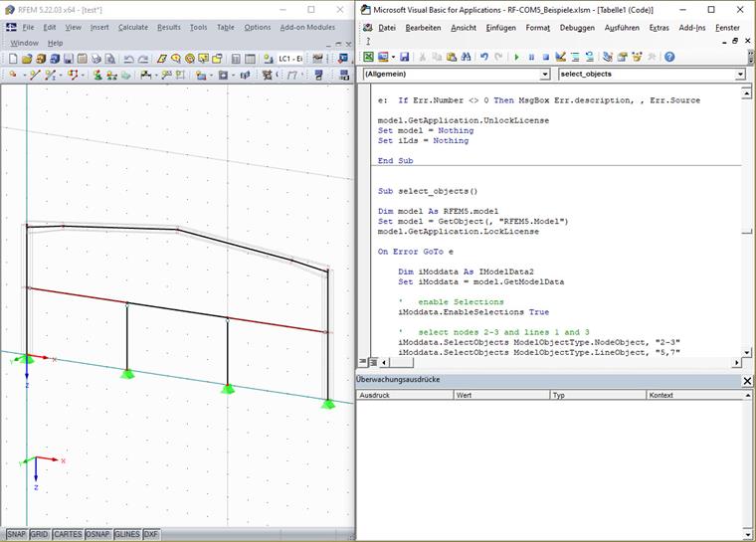Screen dimensions: 756x542
Task: Expand arrow next to RFEM first lower-toolbar icon
Action: (25, 75)
